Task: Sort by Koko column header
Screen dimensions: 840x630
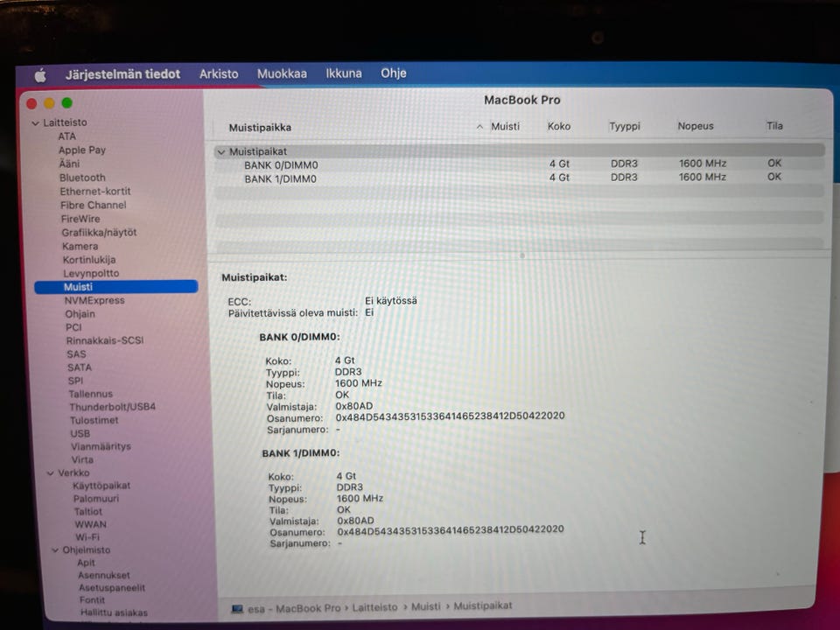Action: pos(559,126)
